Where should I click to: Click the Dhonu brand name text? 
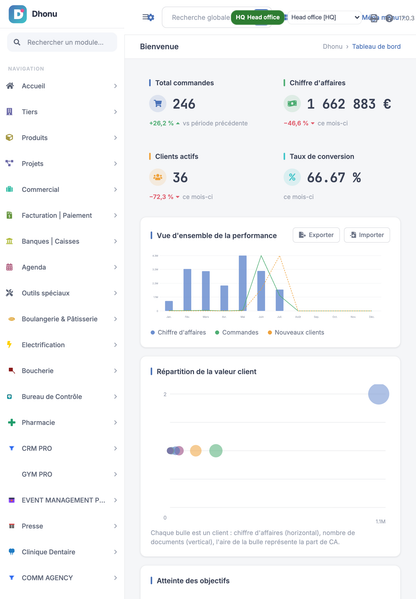pos(44,14)
